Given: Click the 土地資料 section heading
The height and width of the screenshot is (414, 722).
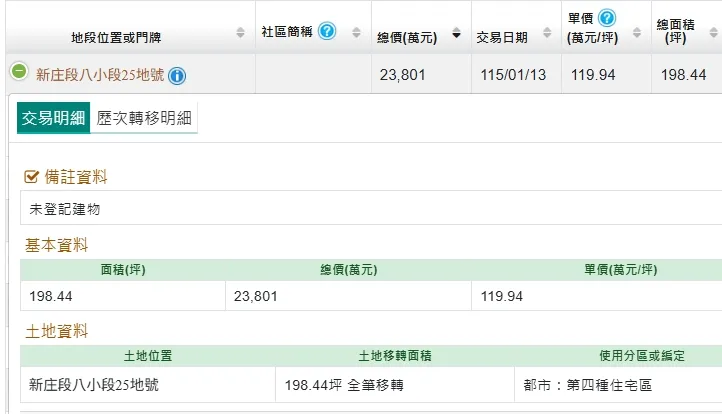Looking at the screenshot, I should 56,331.
